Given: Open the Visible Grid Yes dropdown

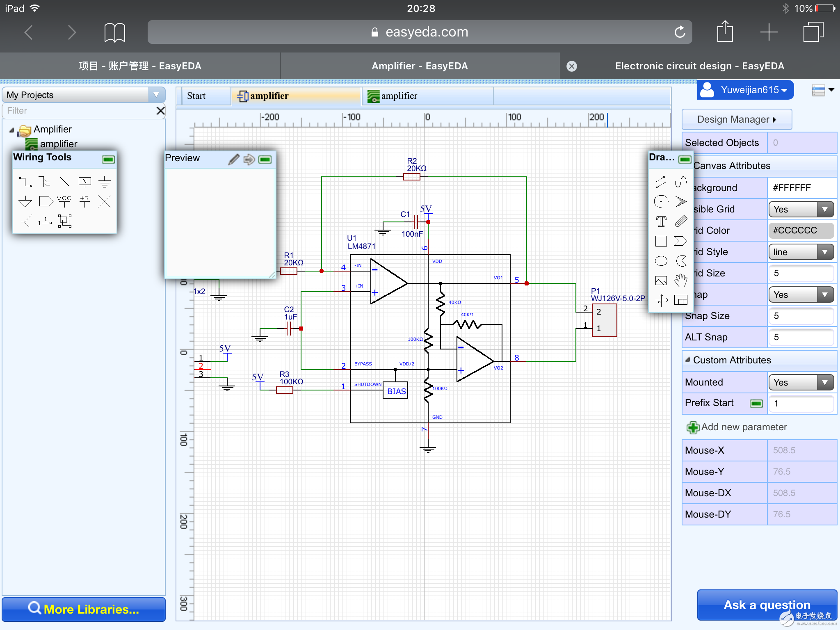Looking at the screenshot, I should 801,210.
